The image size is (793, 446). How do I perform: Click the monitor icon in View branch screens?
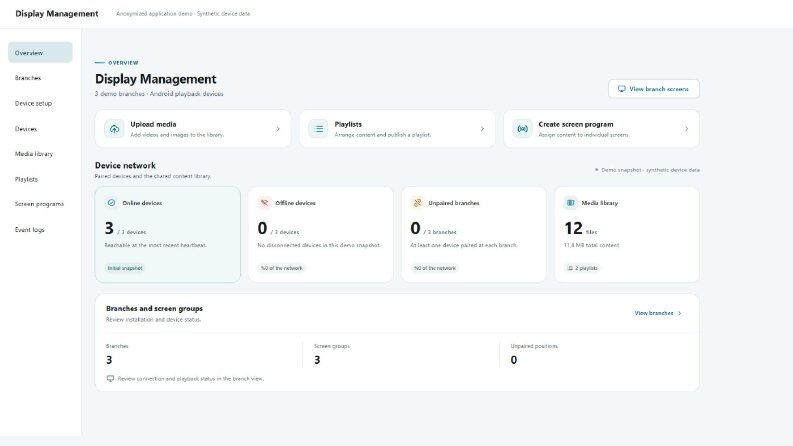[x=622, y=89]
